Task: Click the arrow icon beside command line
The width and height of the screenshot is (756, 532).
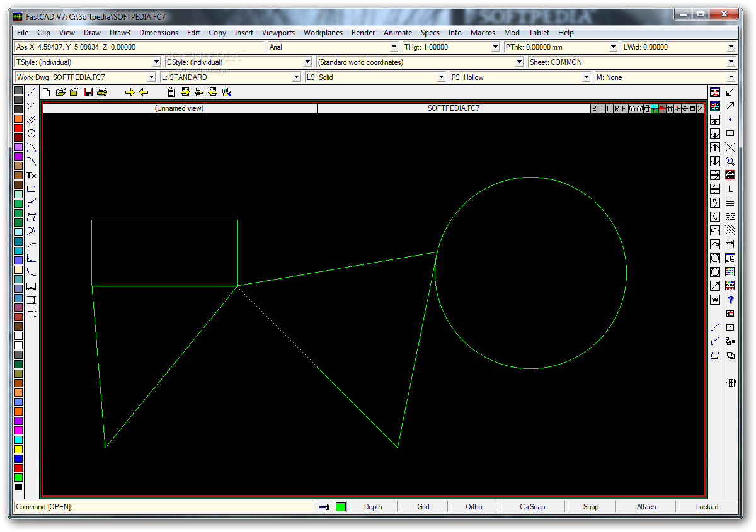Action: 324,506
